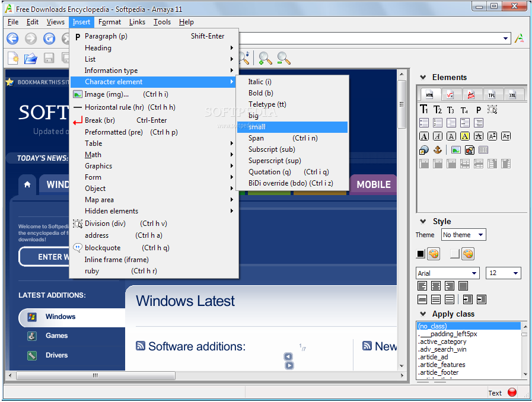Viewport: 532px width, 402px height.
Task: Increase indent in Style panel
Action: [468, 299]
